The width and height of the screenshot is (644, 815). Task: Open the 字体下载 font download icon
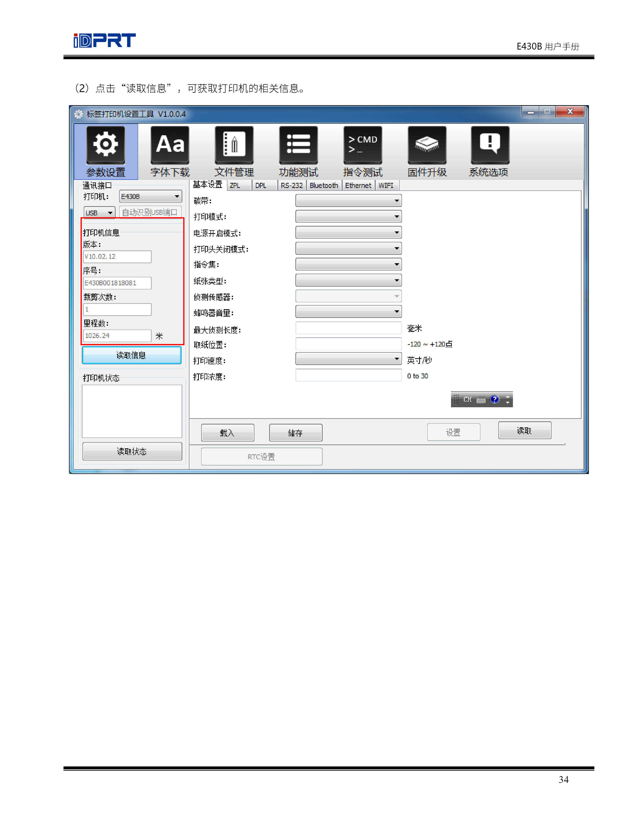tap(170, 145)
